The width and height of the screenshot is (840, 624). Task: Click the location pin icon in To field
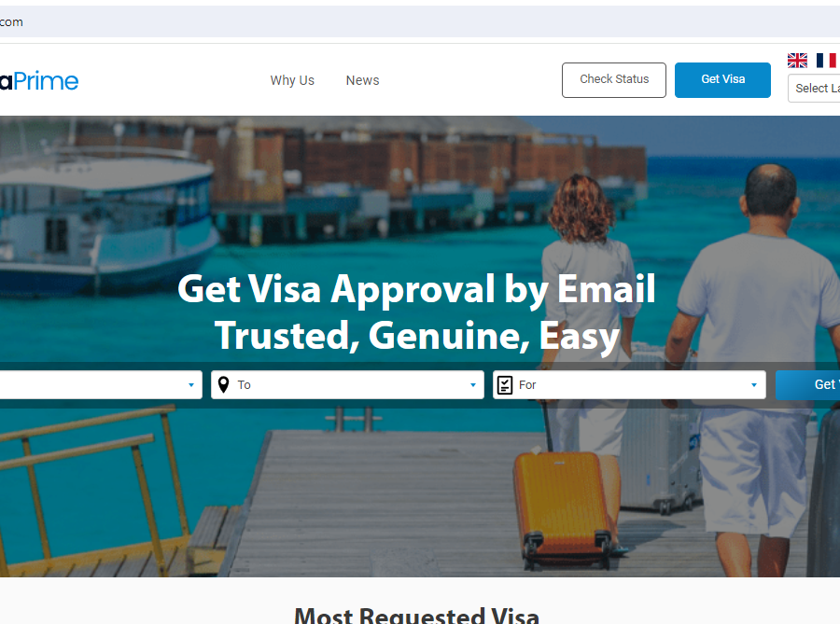point(223,385)
